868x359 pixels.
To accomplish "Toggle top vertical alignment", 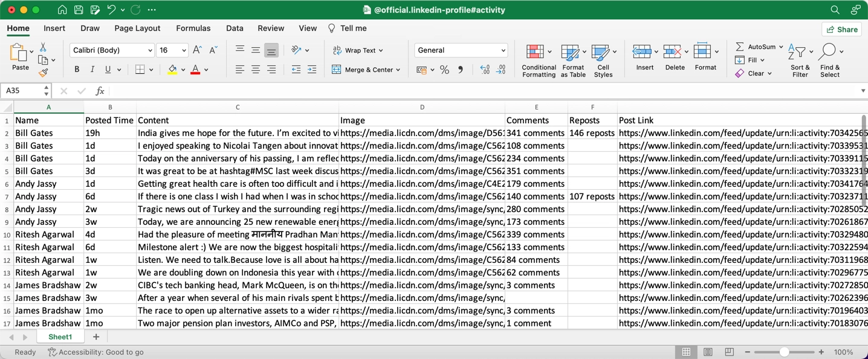I will (x=240, y=50).
